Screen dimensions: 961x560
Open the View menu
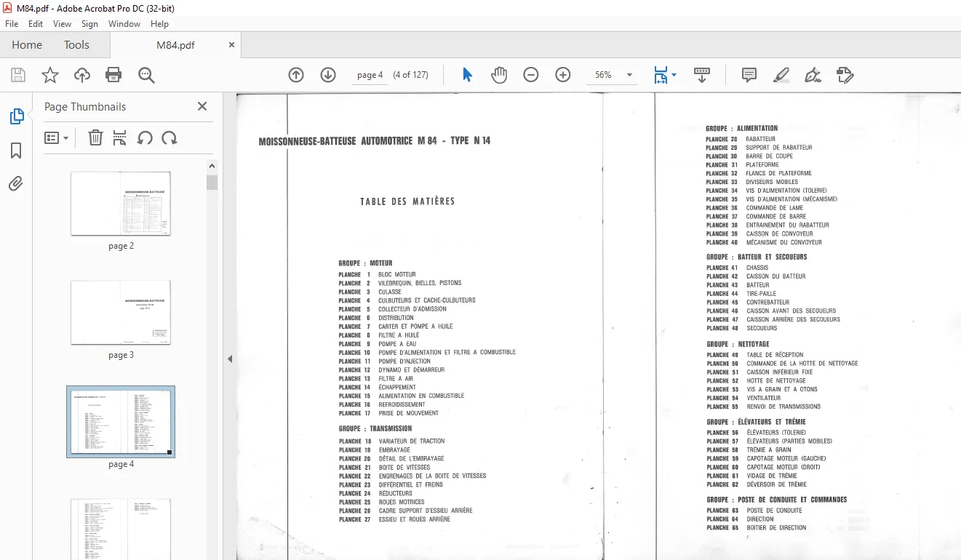[x=63, y=24]
